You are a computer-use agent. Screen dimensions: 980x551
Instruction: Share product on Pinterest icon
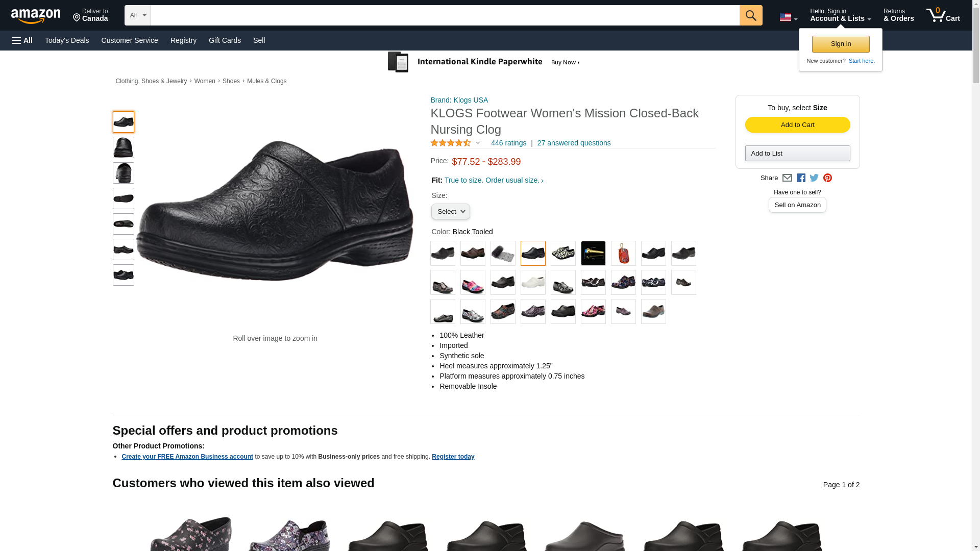(x=827, y=178)
